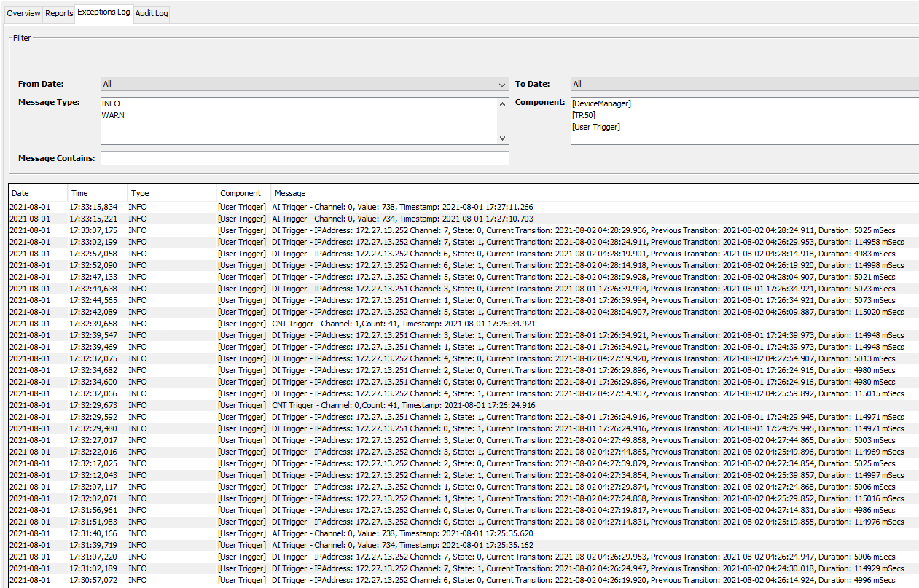Expand the From Date dropdown

pos(304,84)
